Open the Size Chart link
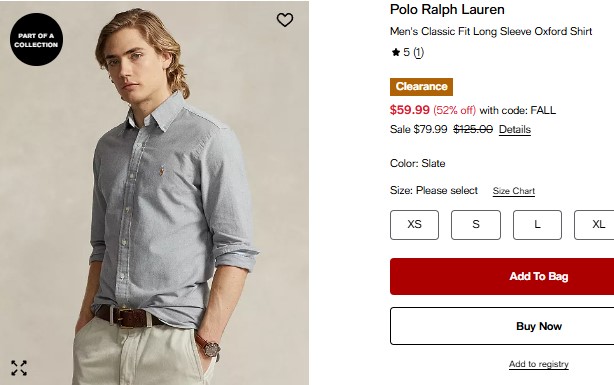This screenshot has height=385, width=614. 513,191
